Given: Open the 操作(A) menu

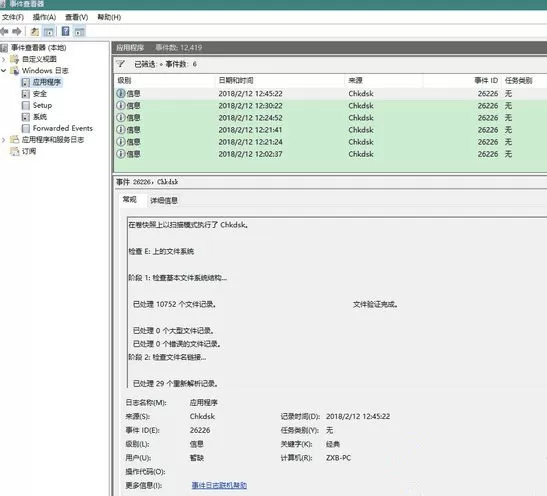Looking at the screenshot, I should pos(44,17).
